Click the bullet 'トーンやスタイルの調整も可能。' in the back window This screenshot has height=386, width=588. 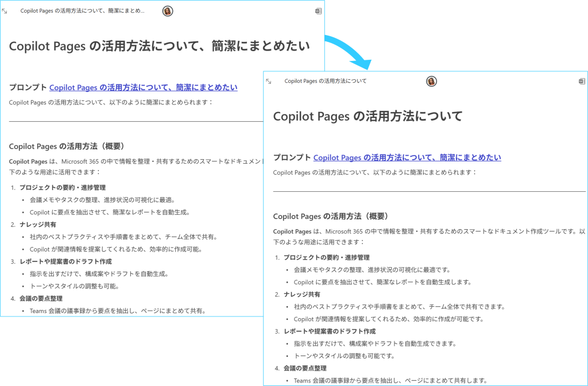[74, 286]
